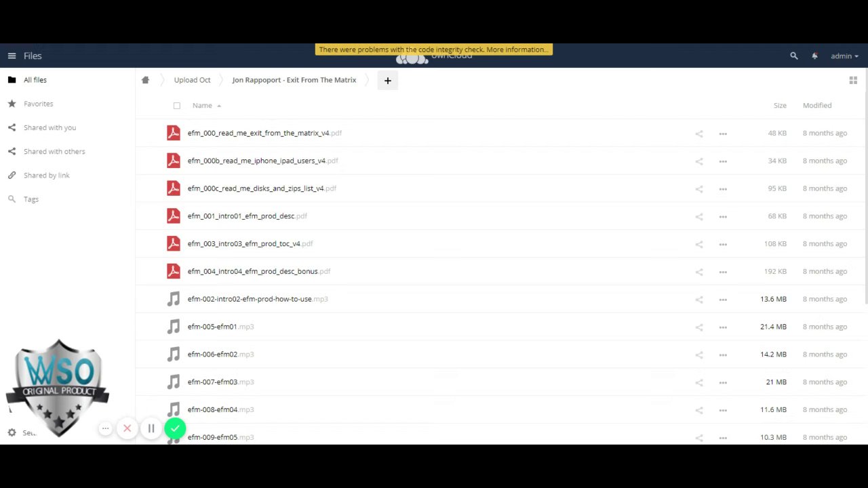The width and height of the screenshot is (868, 488).
Task: Click Jon Rappoport - Exit From The Matrix breadcrumb
Action: click(294, 80)
